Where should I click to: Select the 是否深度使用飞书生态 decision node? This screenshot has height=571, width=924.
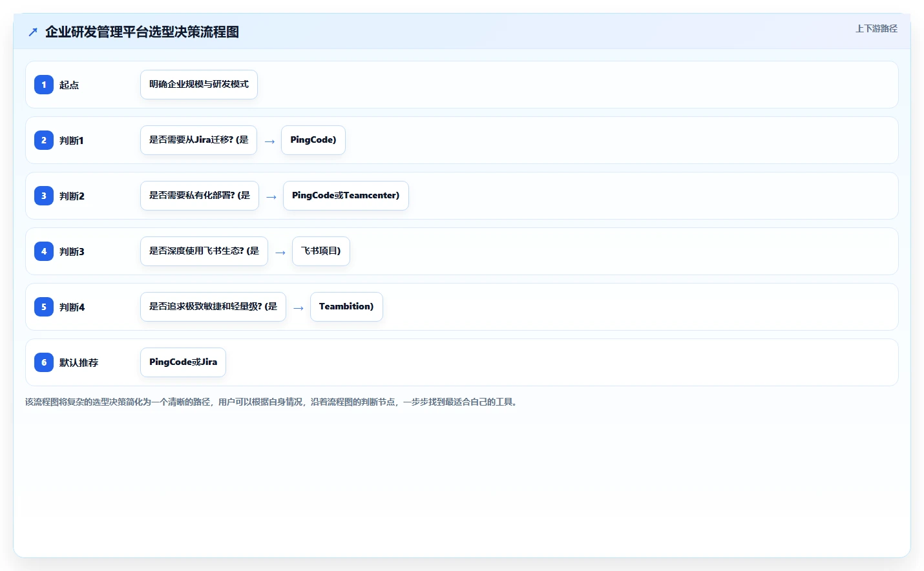[204, 251]
